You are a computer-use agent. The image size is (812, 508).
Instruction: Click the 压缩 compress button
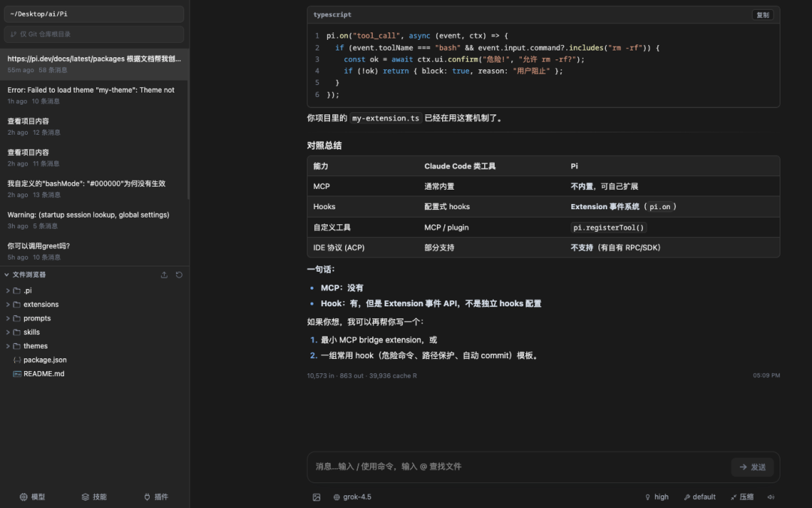741,497
